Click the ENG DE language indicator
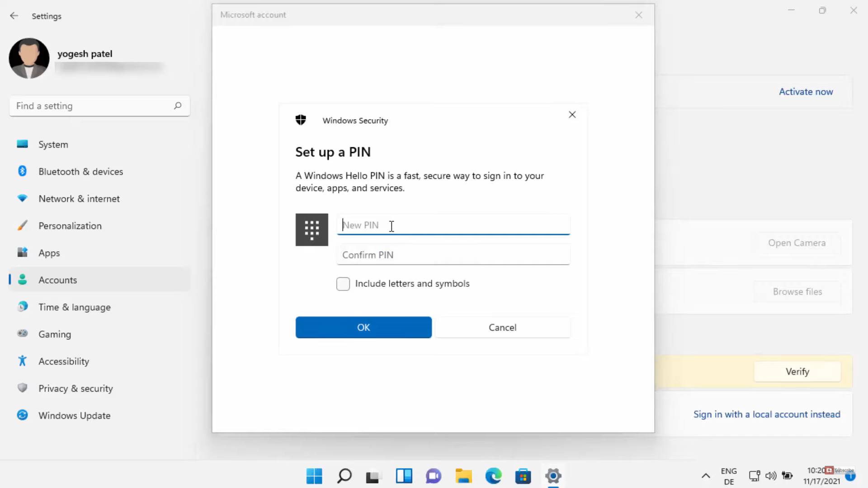 (x=729, y=476)
